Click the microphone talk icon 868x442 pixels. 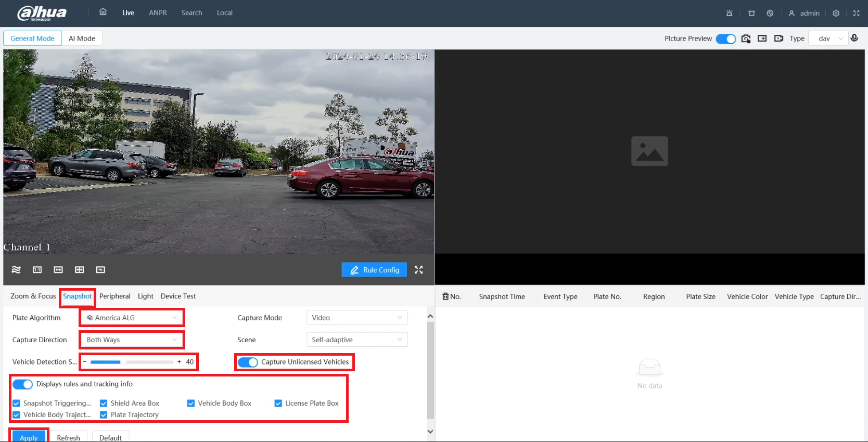(854, 38)
